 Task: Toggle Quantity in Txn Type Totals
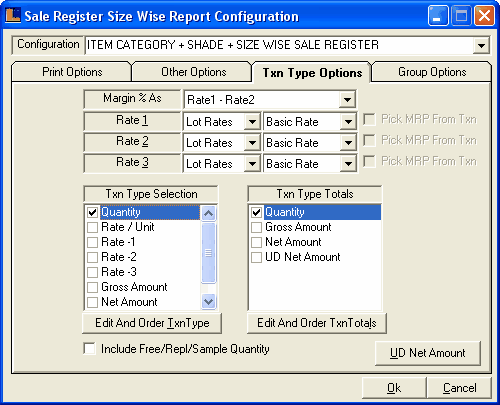click(x=256, y=213)
